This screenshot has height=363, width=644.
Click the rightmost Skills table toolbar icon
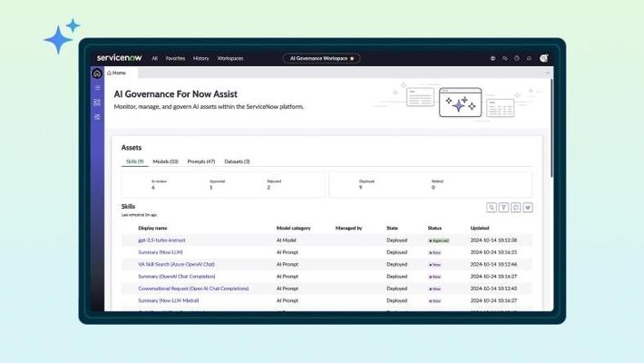(x=528, y=208)
